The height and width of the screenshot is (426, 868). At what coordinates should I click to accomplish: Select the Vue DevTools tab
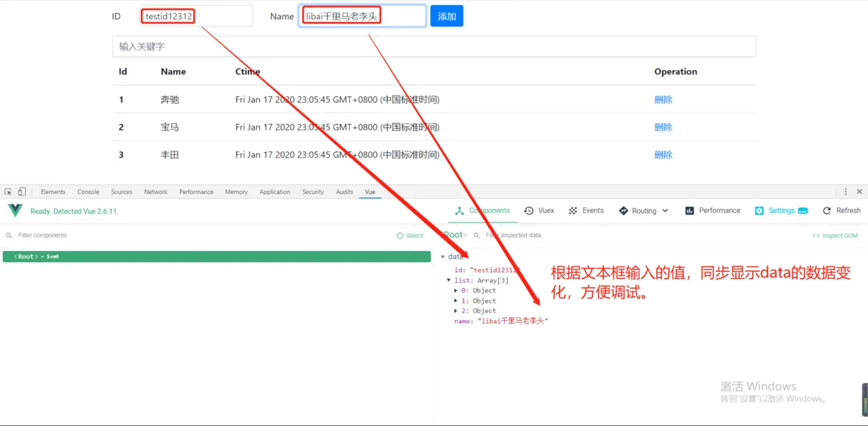click(x=370, y=191)
